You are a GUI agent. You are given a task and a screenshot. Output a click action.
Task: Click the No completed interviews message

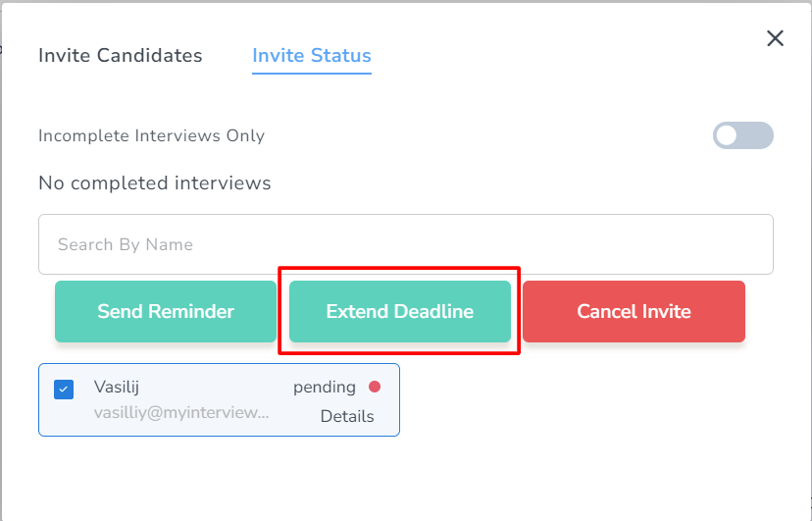(154, 182)
